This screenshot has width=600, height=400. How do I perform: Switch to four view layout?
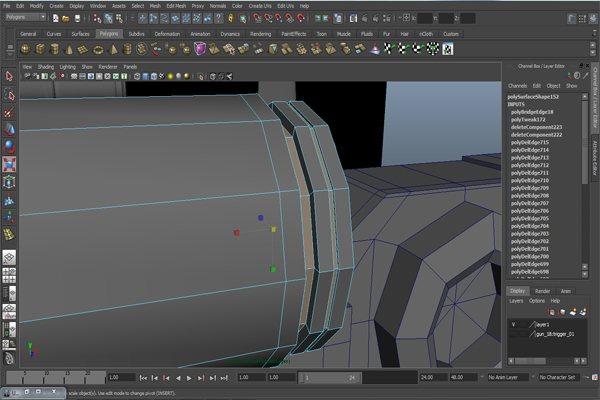(9, 275)
